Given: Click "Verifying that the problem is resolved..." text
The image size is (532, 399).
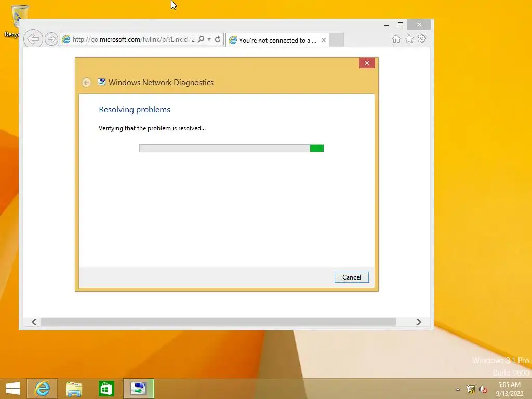Looking at the screenshot, I should pos(152,128).
